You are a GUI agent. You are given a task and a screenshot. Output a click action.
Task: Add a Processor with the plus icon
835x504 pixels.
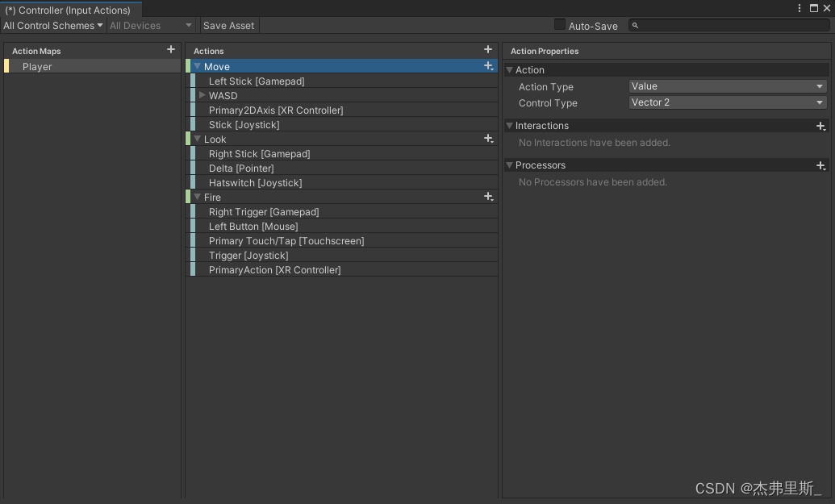pos(820,165)
